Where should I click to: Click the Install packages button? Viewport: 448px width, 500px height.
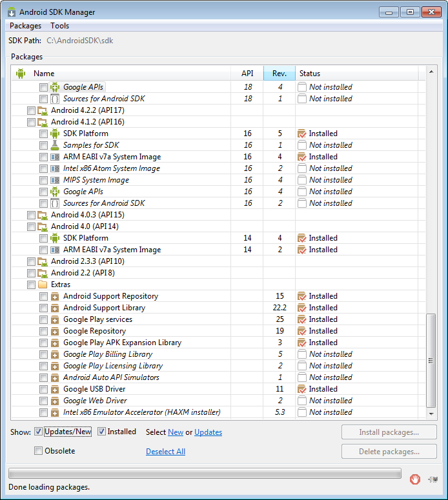(x=389, y=432)
